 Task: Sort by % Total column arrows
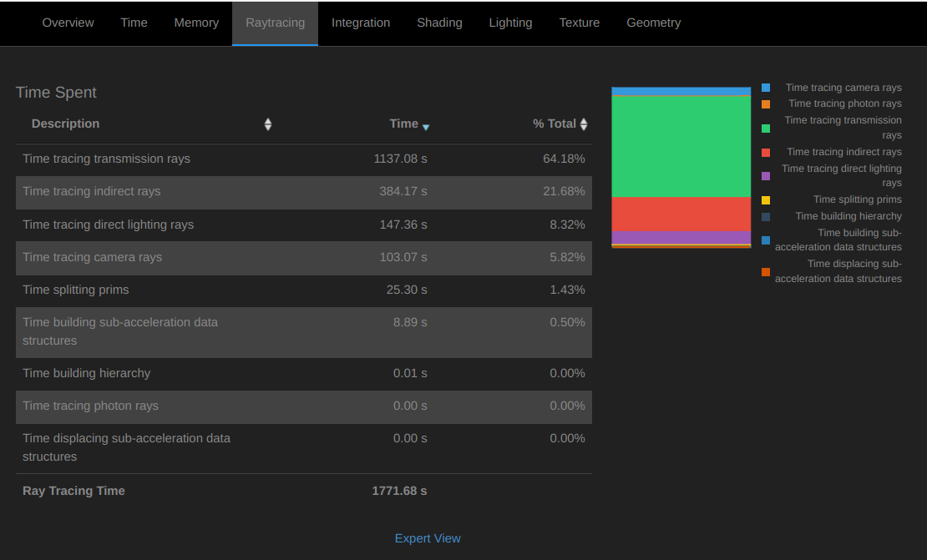584,124
